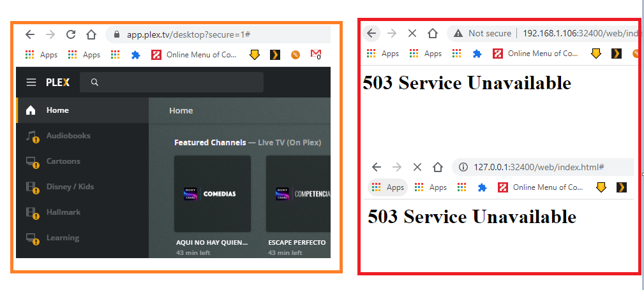The width and height of the screenshot is (644, 290).
Task: Click the 127.0.0.1:32400 address bar
Action: (543, 167)
